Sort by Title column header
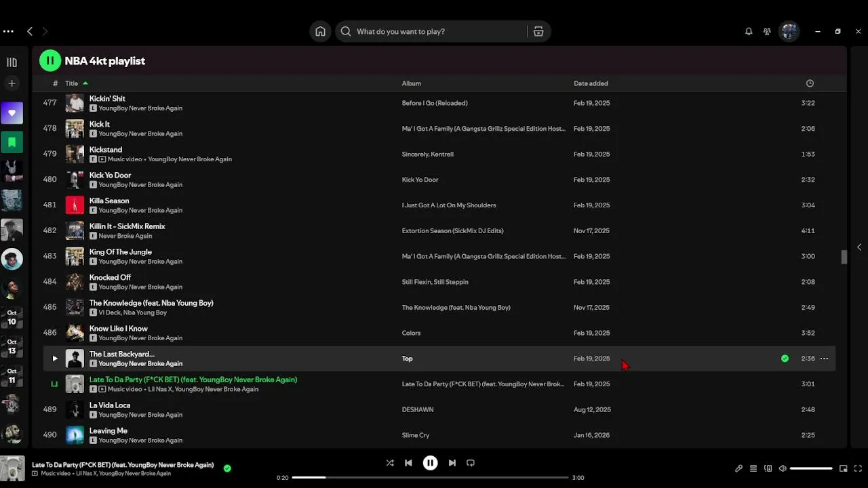This screenshot has height=488, width=868. click(71, 83)
